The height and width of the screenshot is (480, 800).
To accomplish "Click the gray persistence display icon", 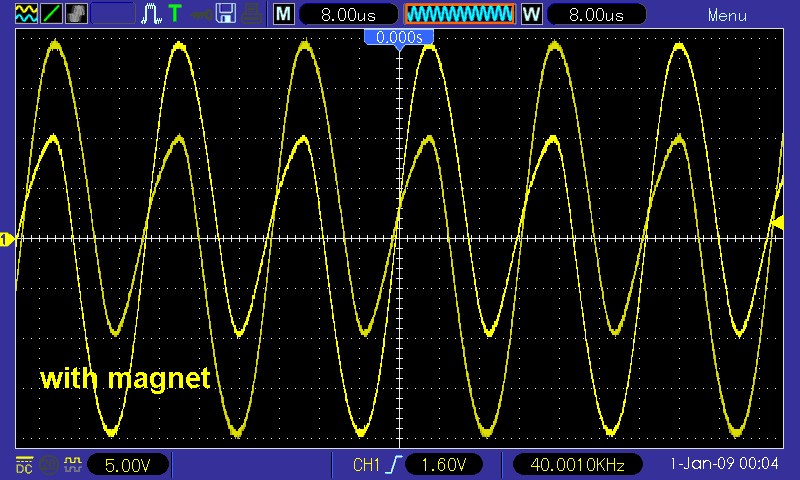I will pos(76,14).
